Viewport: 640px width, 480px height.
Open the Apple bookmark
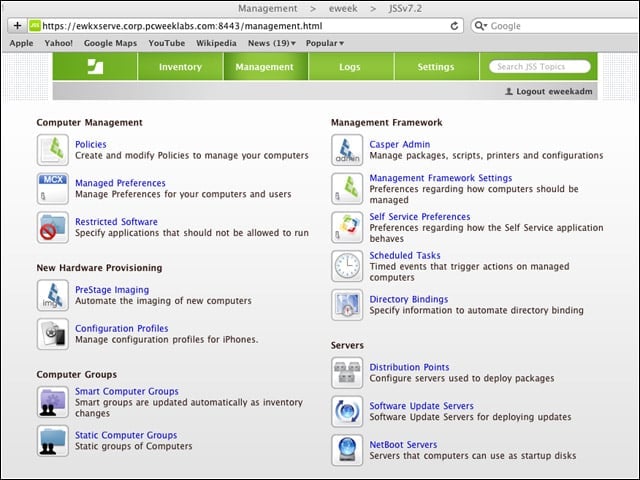(x=22, y=43)
